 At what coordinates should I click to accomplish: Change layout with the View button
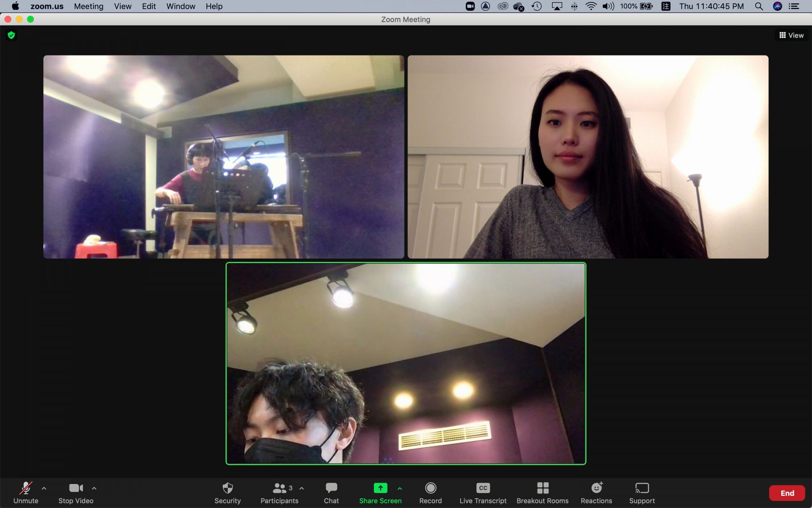coord(791,35)
